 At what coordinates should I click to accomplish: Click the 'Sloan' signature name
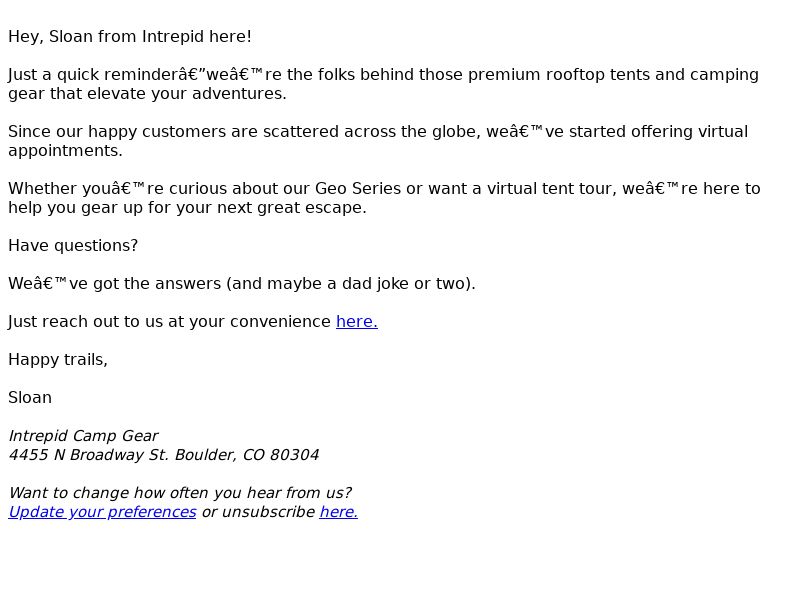pyautogui.click(x=30, y=398)
